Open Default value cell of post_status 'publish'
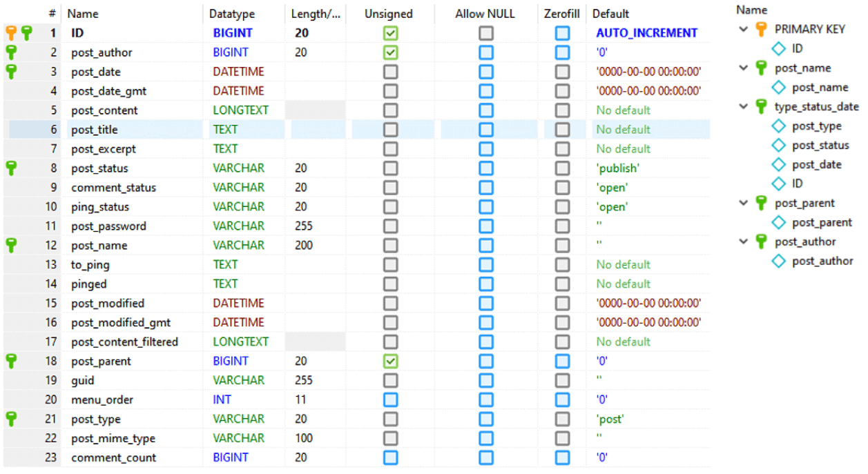Viewport: 868px width, 474px height. tap(618, 168)
